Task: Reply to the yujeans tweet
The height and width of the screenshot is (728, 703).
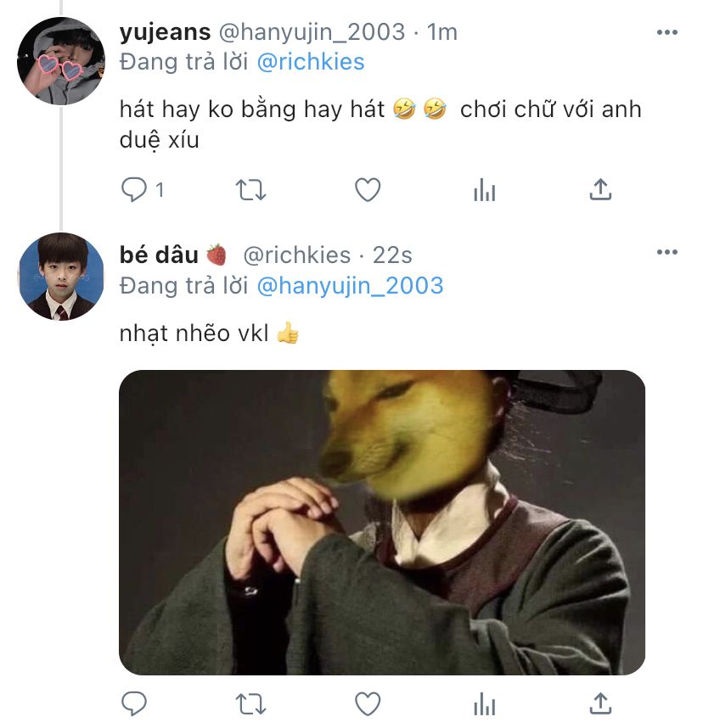Action: [134, 190]
